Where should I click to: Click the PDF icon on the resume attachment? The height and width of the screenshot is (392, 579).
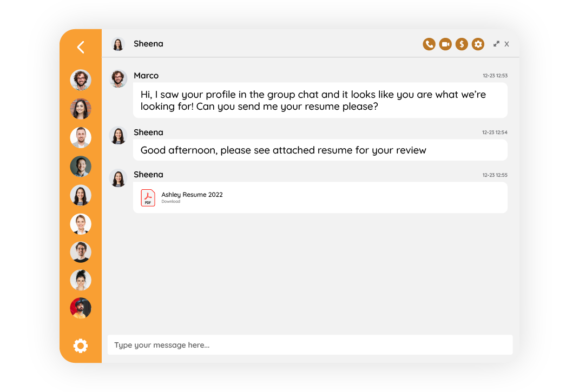pos(148,197)
